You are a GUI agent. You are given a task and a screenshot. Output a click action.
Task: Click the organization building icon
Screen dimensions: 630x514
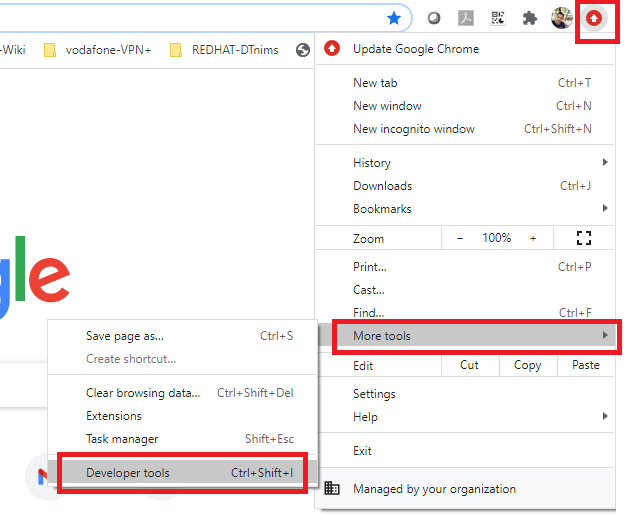coord(331,488)
